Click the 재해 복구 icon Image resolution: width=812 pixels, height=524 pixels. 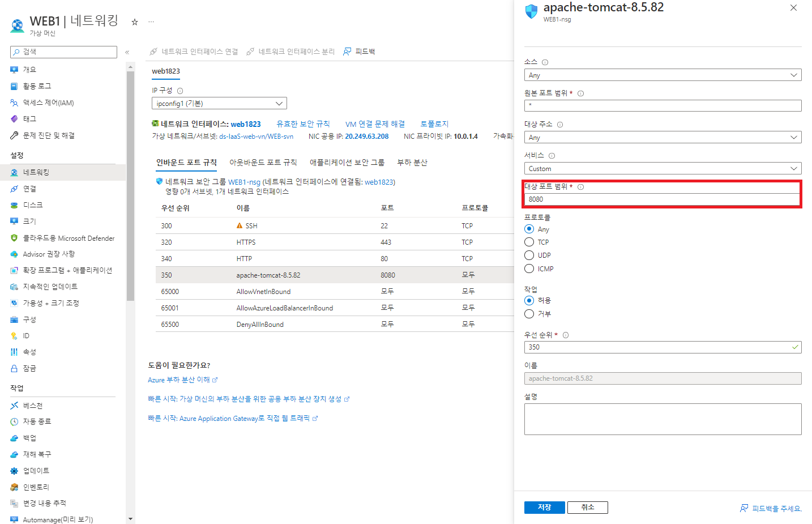coord(14,454)
